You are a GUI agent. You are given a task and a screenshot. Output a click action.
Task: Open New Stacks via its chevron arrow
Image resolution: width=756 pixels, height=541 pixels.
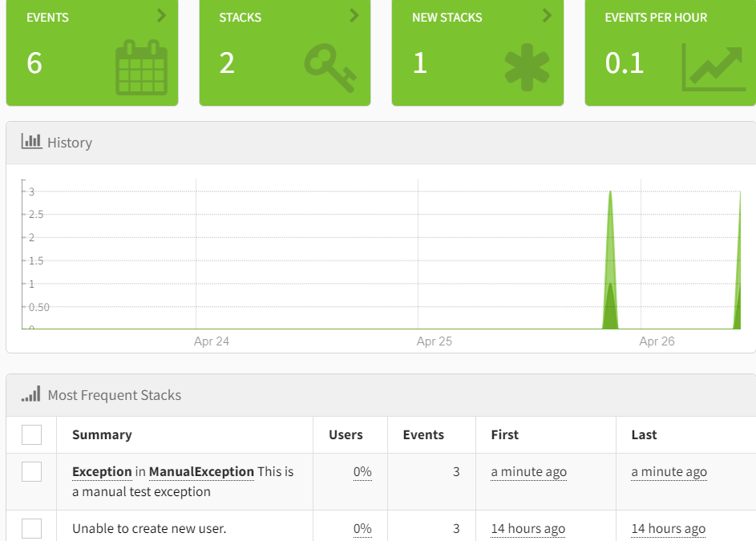(x=548, y=15)
